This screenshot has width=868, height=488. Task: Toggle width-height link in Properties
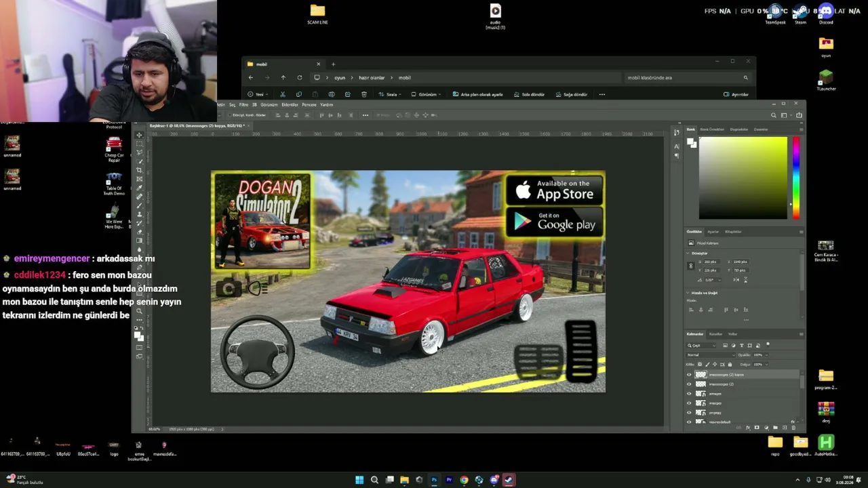pyautogui.click(x=691, y=266)
